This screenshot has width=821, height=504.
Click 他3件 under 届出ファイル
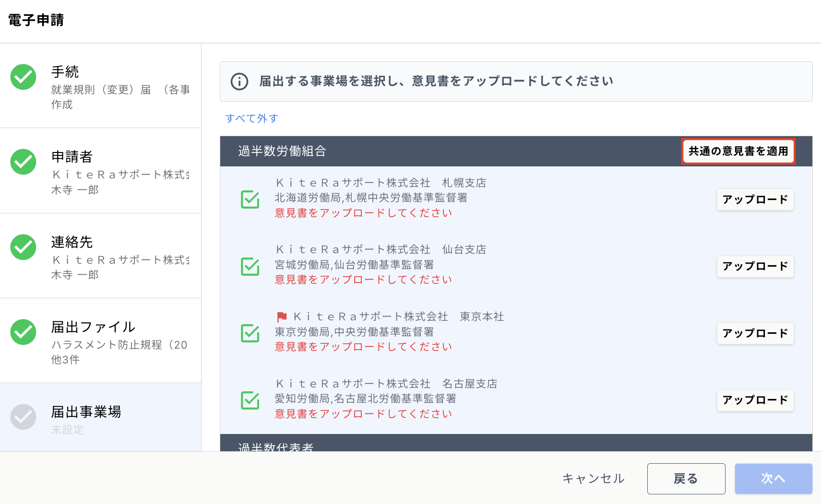tap(65, 360)
